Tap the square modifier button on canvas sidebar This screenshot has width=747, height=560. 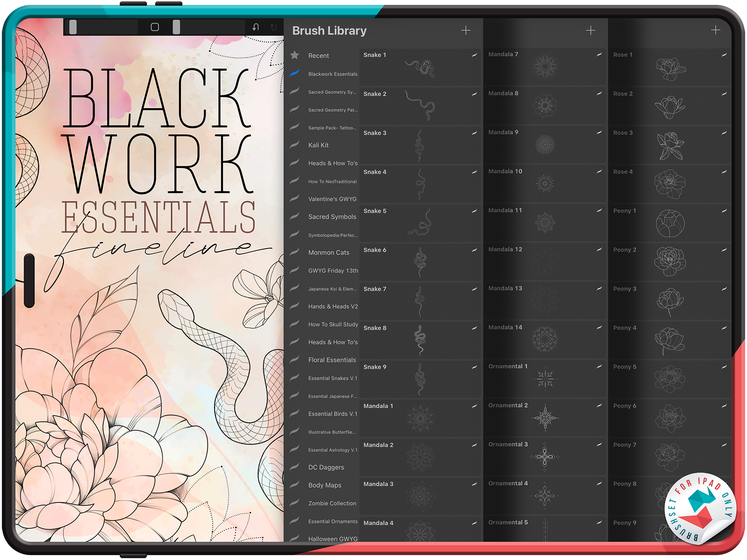pos(155,27)
